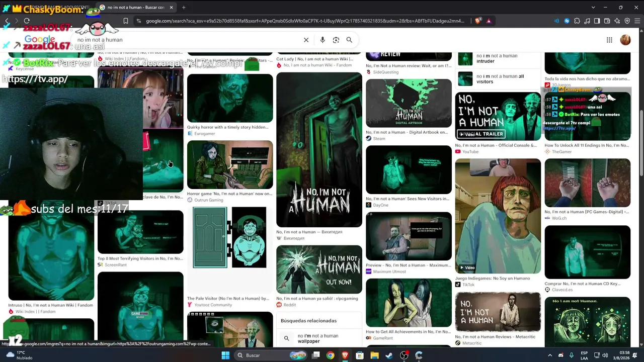Click the taskbar Buscar search box
The width and height of the screenshot is (644, 362).
pyautogui.click(x=271, y=355)
